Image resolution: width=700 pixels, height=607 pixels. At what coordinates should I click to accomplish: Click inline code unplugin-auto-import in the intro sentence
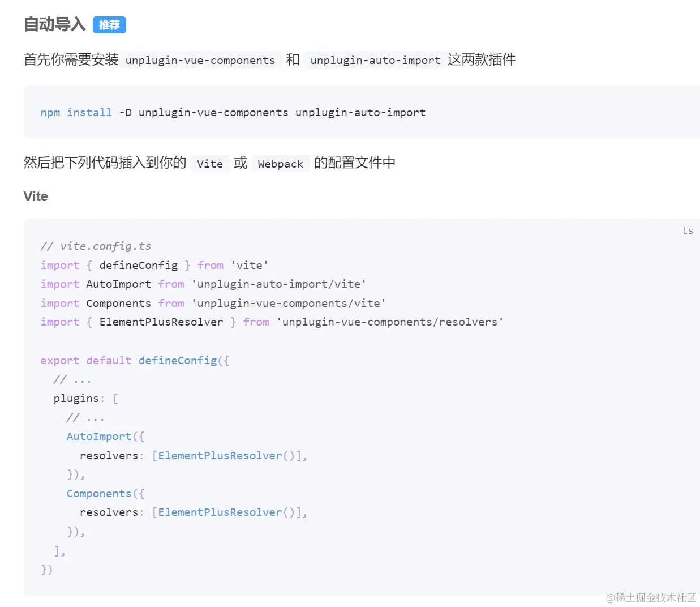pyautogui.click(x=375, y=60)
